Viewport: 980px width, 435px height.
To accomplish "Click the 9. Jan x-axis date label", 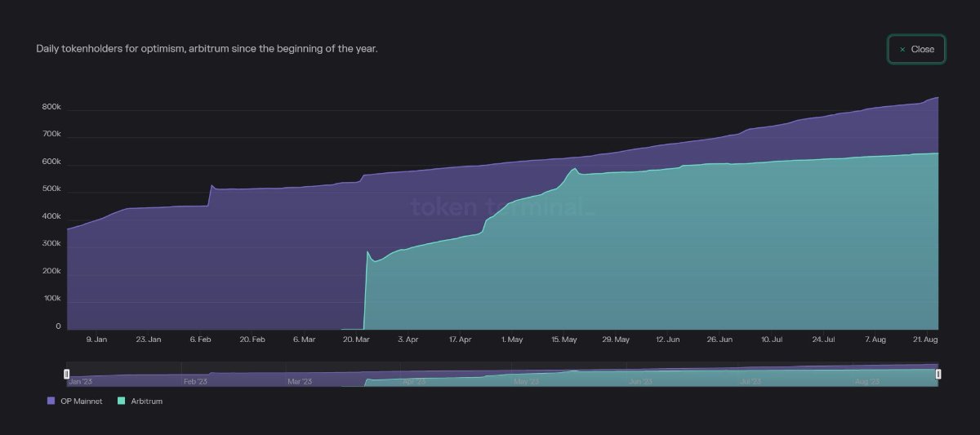I will pos(96,339).
